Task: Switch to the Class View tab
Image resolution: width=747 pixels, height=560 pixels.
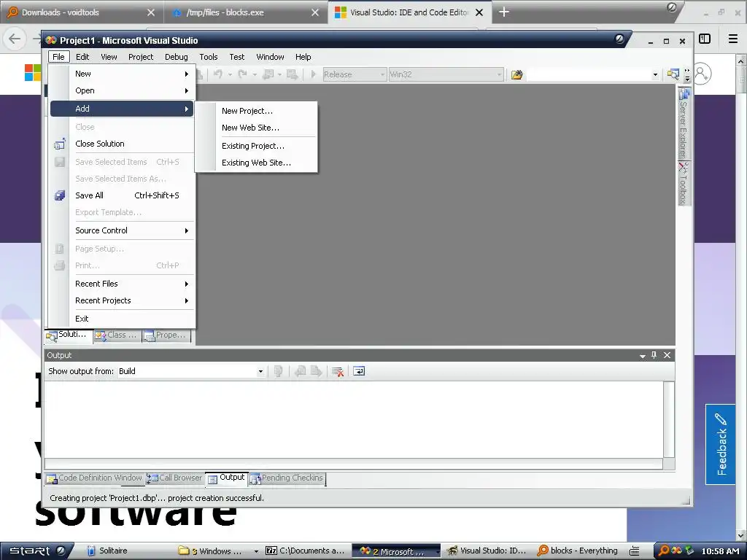Action: click(117, 335)
